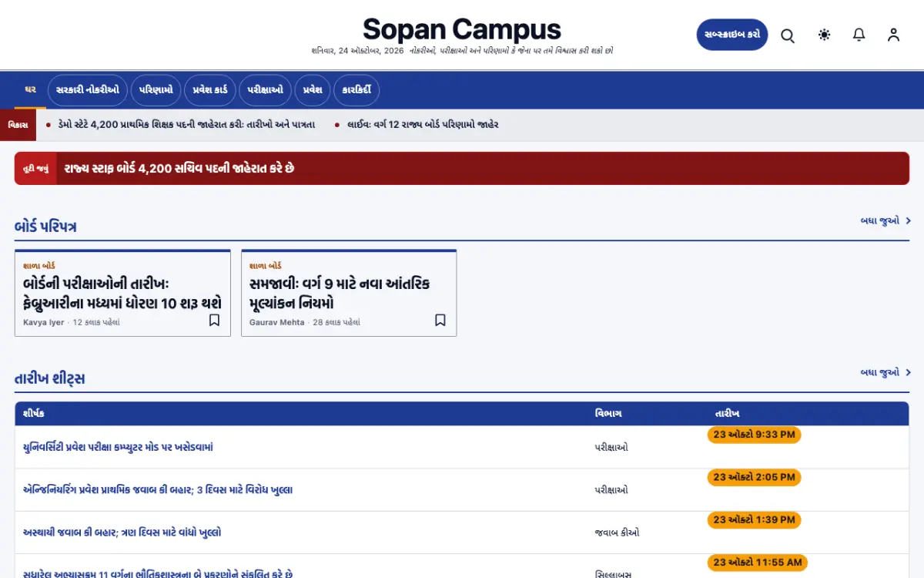The image size is (924, 578).
Task: Click author name Gaurav Mehta
Action: pos(277,322)
